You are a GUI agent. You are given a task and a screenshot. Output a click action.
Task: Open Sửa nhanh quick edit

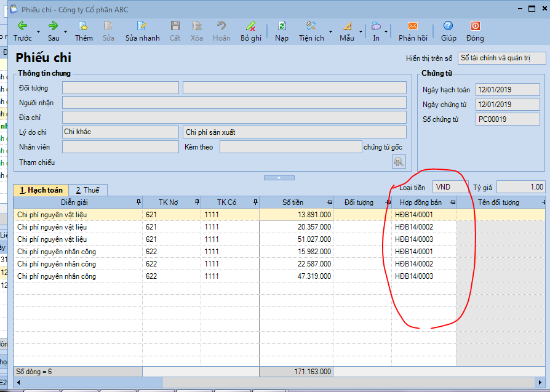click(x=142, y=31)
